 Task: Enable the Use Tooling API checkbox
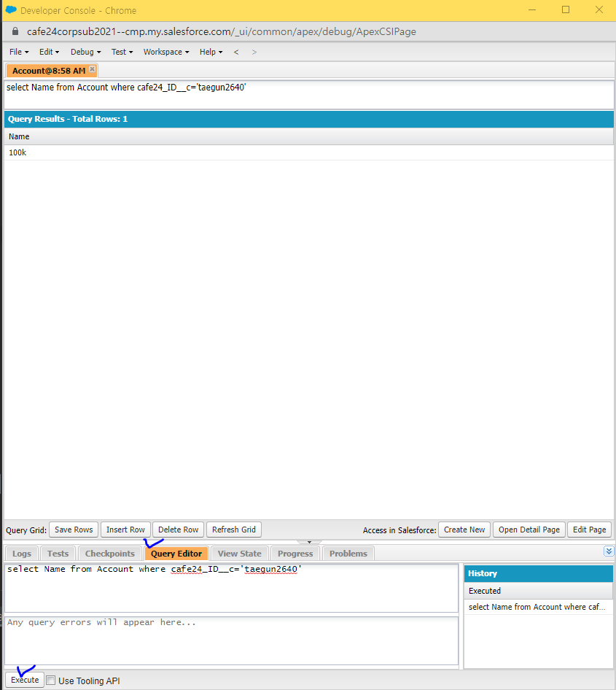pos(51,681)
